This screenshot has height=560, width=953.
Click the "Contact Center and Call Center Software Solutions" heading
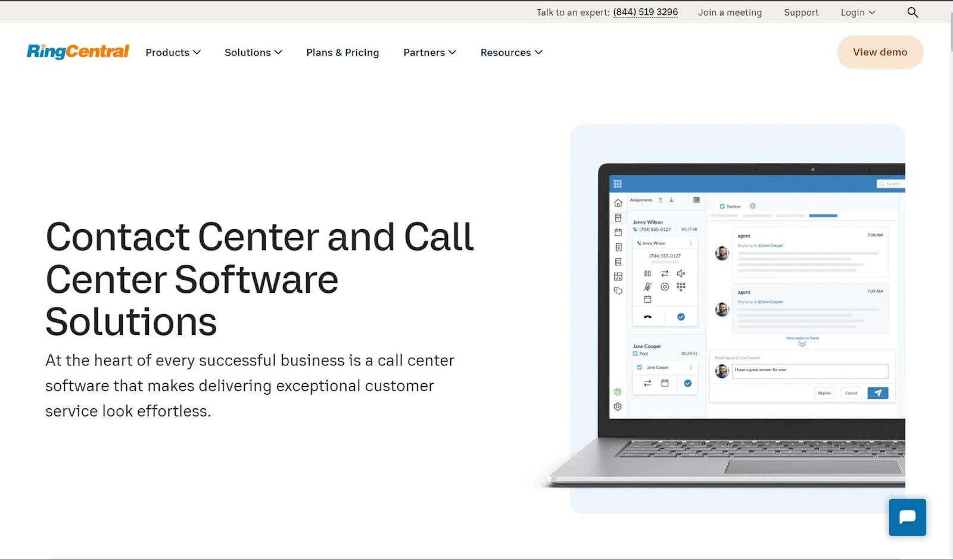(x=260, y=279)
